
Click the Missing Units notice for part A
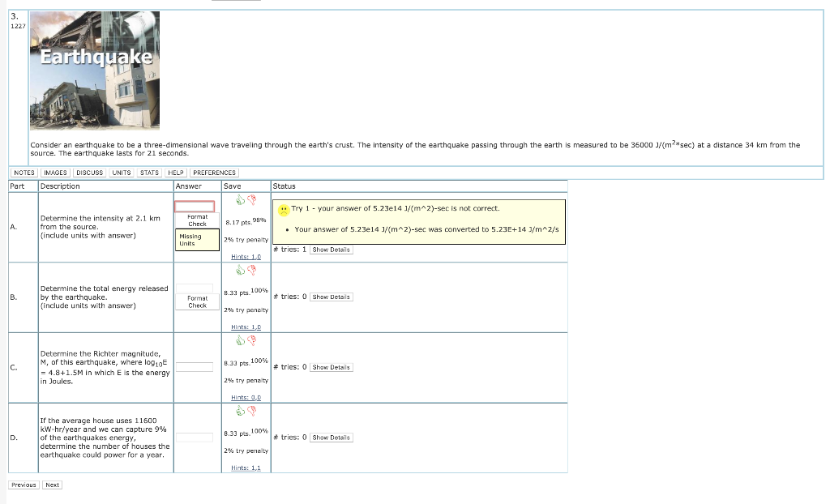click(198, 240)
